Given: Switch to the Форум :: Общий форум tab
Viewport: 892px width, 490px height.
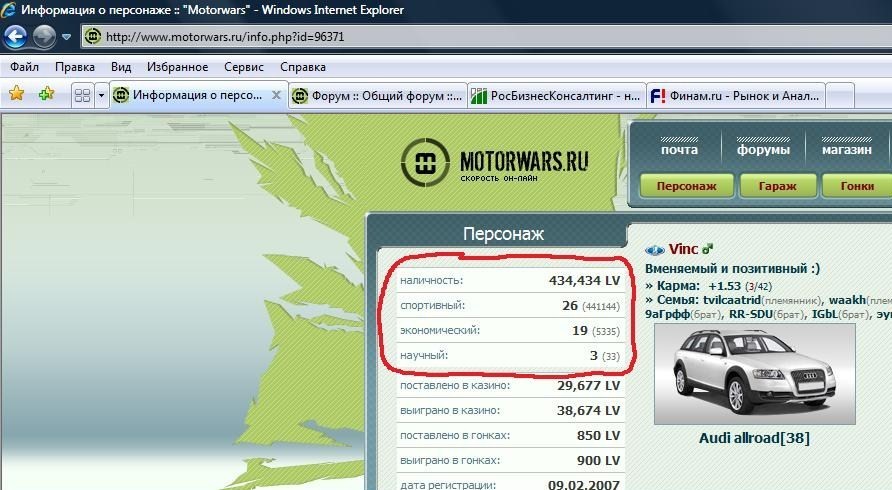Looking at the screenshot, I should (378, 96).
